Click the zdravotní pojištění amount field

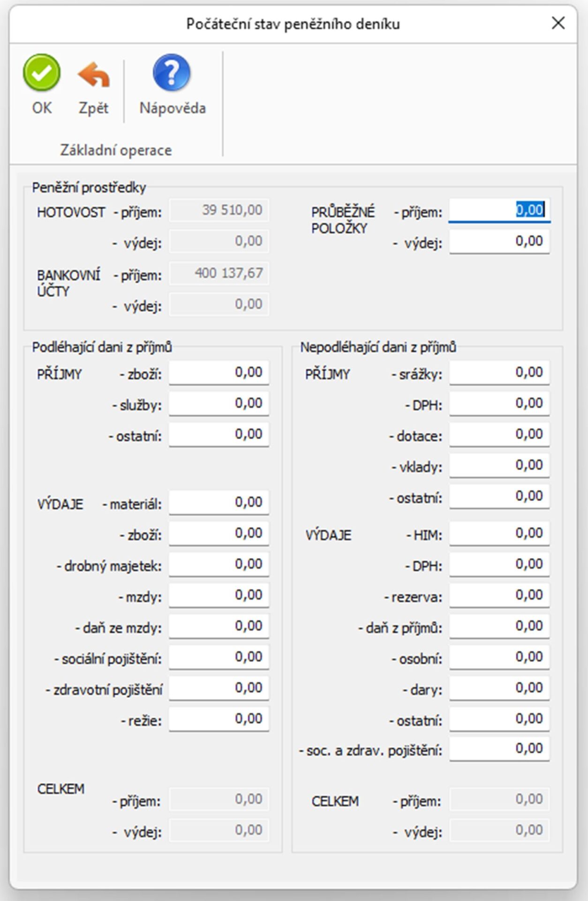pos(219,688)
